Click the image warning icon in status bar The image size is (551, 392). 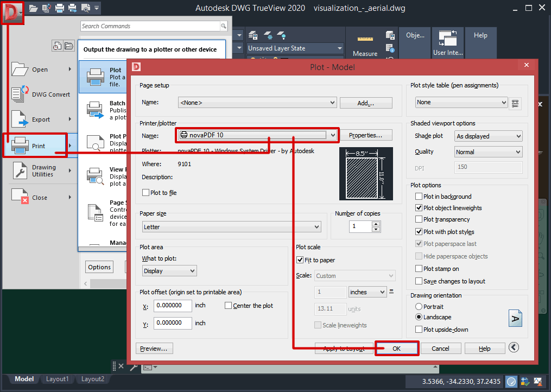[x=538, y=382]
